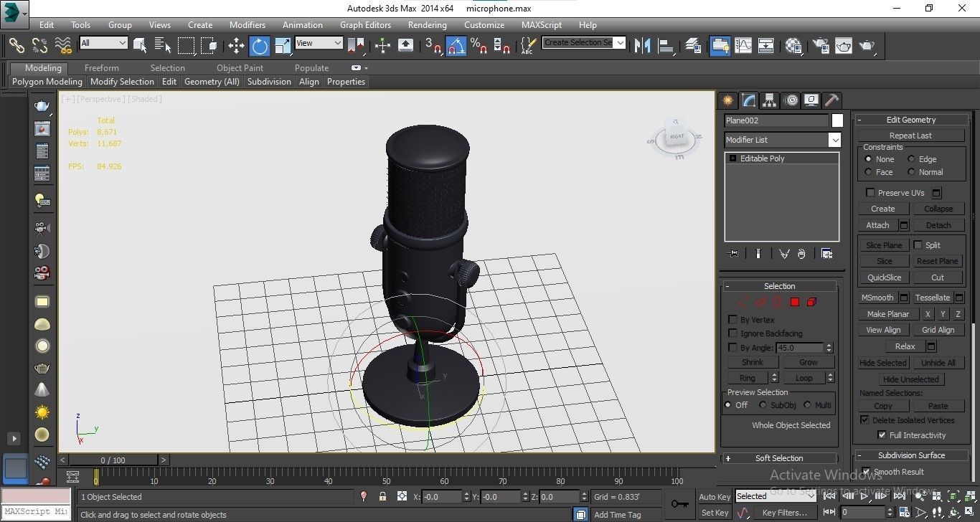Switch to the Create command panel
The width and height of the screenshot is (980, 522).
click(728, 100)
